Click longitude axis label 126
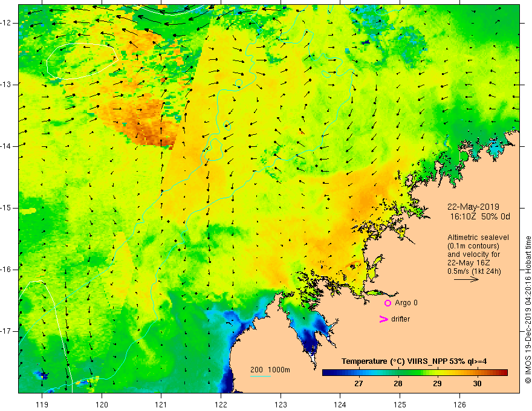 (x=459, y=404)
